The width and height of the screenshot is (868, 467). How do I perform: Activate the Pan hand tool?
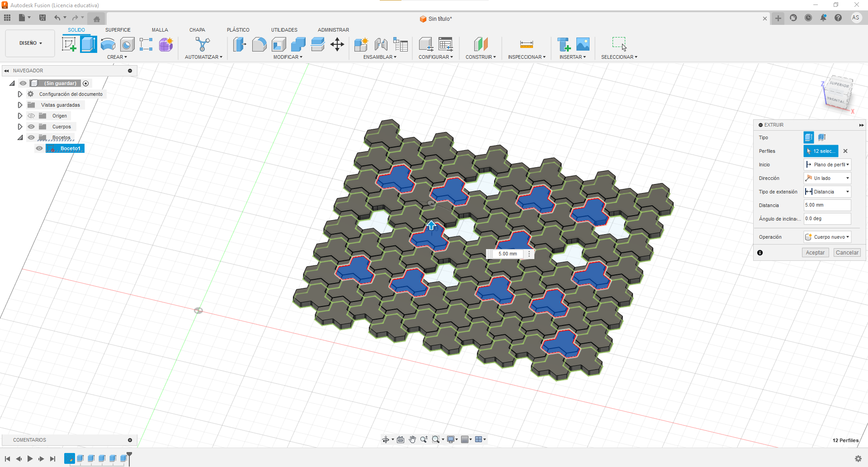(412, 439)
